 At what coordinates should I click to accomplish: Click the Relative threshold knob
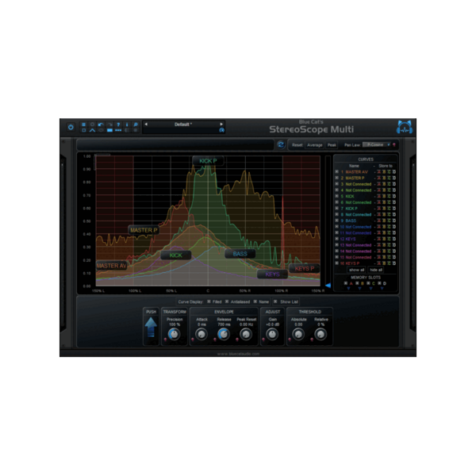(321, 334)
